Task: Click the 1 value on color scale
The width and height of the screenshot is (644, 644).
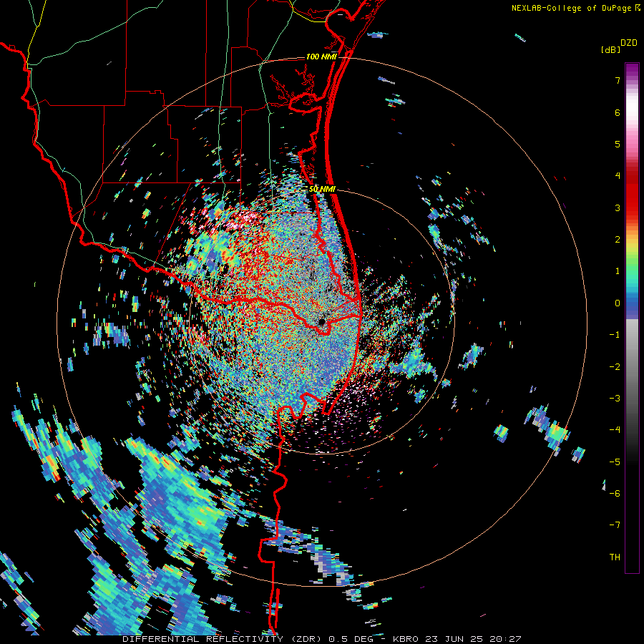Action: coord(618,271)
